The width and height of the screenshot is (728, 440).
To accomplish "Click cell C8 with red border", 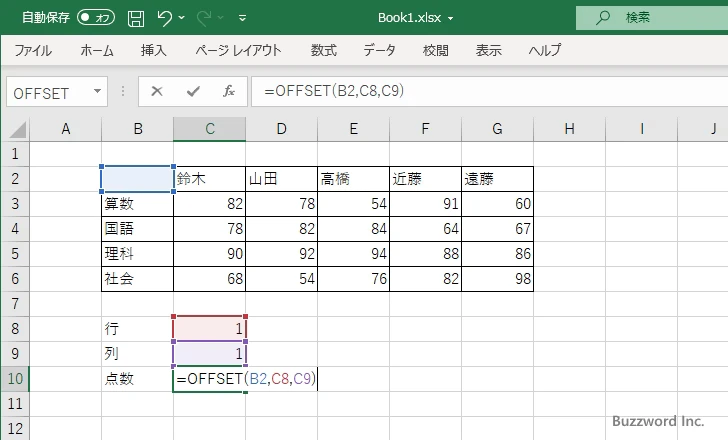I will 209,329.
